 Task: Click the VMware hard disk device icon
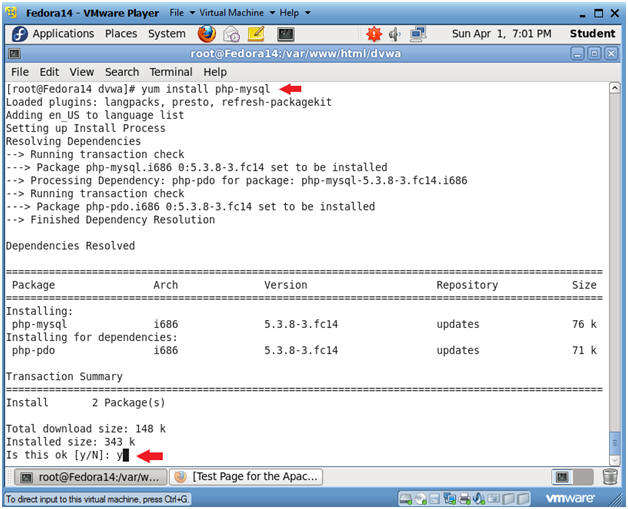[406, 499]
